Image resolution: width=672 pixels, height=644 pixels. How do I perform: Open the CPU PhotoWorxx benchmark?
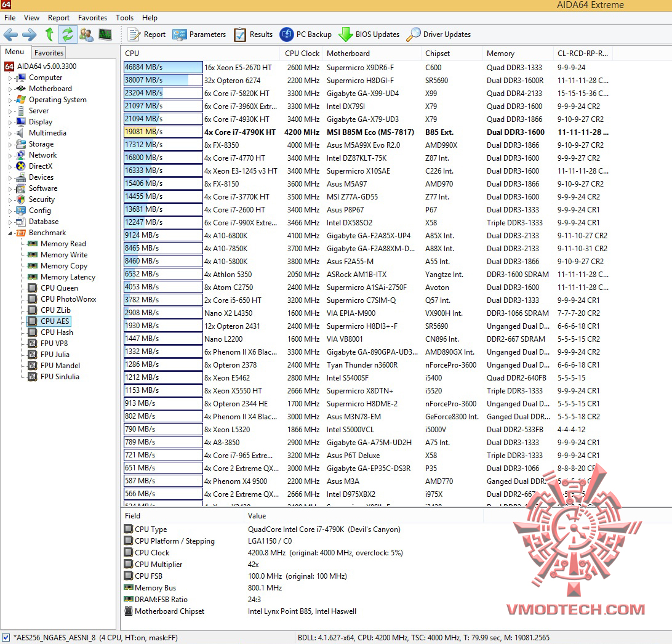point(68,299)
